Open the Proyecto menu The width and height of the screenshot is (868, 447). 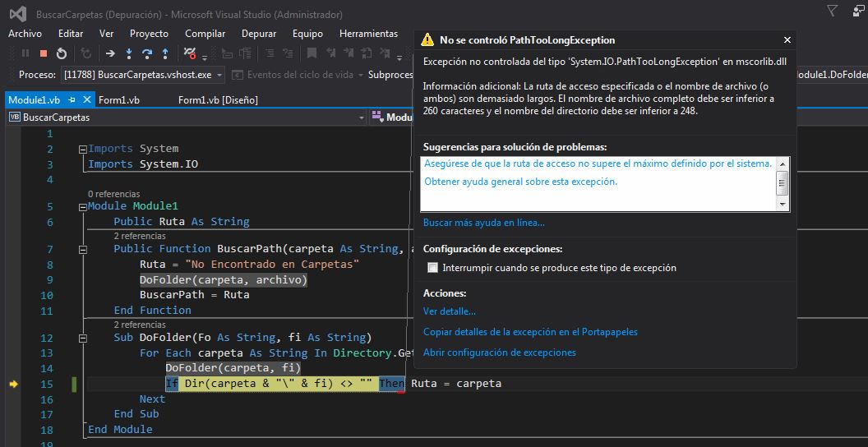pos(149,34)
